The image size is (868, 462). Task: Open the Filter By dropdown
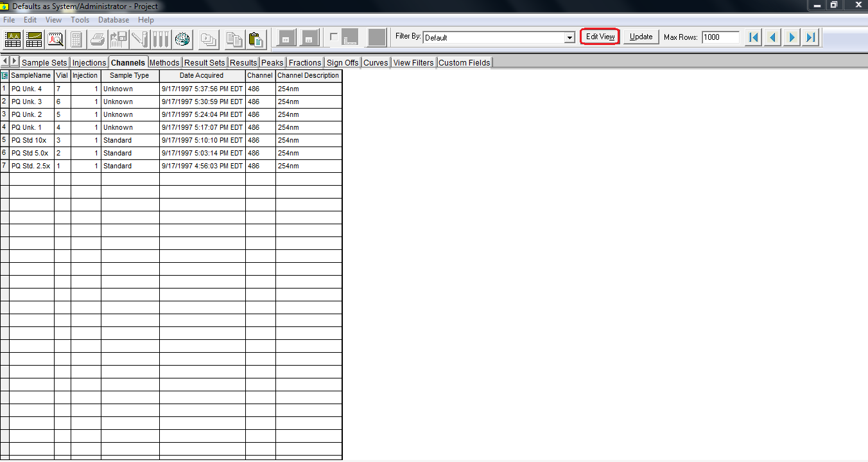569,37
